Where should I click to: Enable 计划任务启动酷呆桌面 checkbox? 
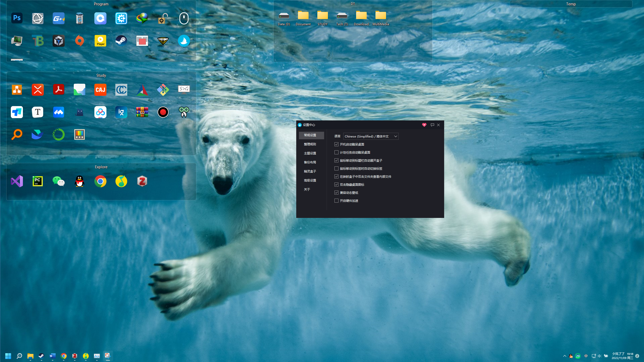(x=336, y=152)
